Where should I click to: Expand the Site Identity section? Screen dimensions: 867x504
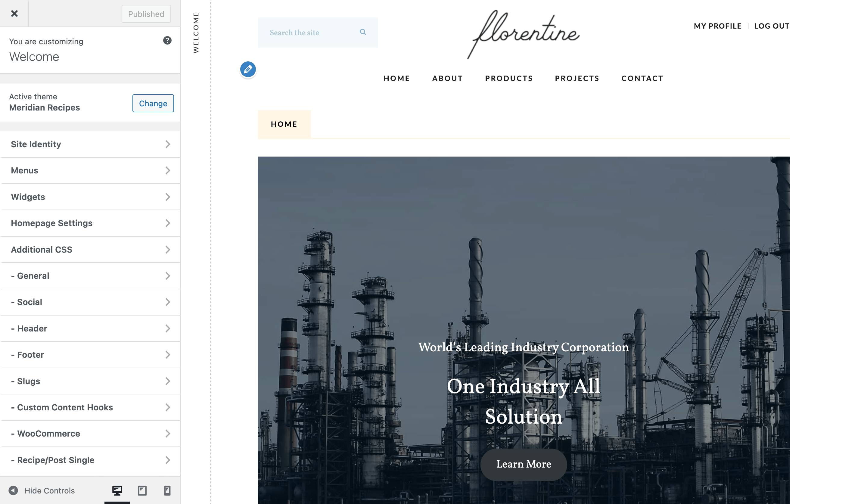[x=91, y=144]
